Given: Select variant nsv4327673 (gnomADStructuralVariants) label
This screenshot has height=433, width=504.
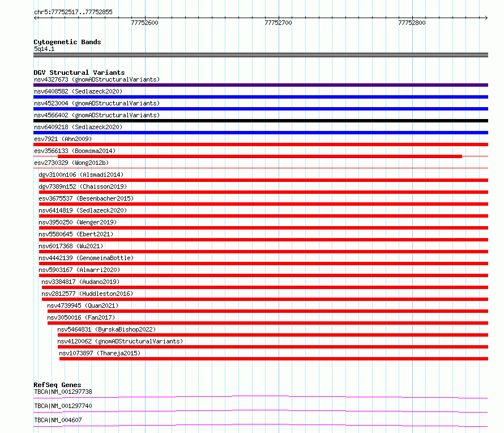Looking at the screenshot, I should click(x=97, y=79).
